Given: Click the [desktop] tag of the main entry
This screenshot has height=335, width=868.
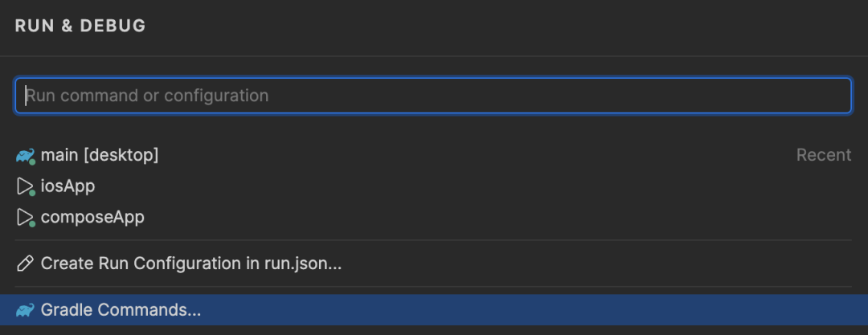Looking at the screenshot, I should click(121, 155).
